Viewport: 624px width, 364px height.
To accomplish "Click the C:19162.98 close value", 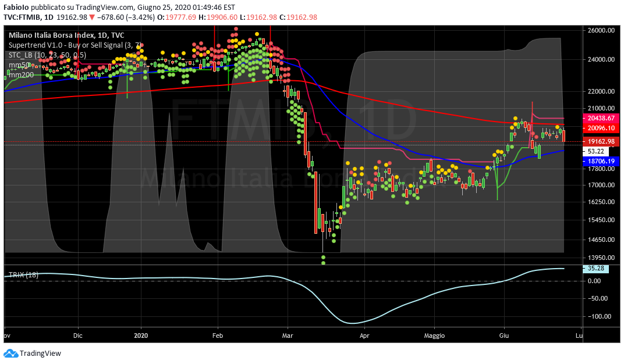I will pyautogui.click(x=298, y=17).
